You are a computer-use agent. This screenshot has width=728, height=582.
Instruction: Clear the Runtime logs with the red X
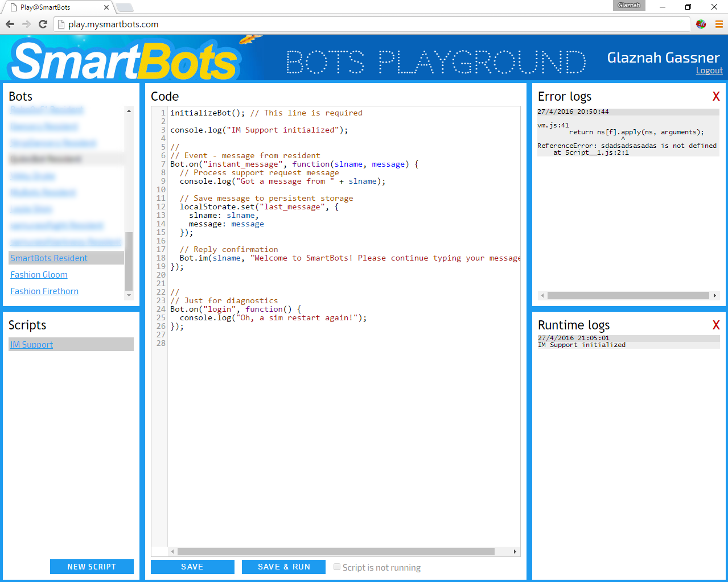pyautogui.click(x=716, y=325)
